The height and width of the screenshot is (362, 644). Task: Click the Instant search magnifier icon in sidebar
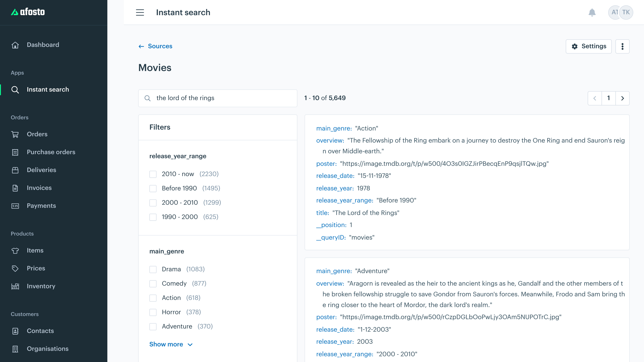coord(15,90)
